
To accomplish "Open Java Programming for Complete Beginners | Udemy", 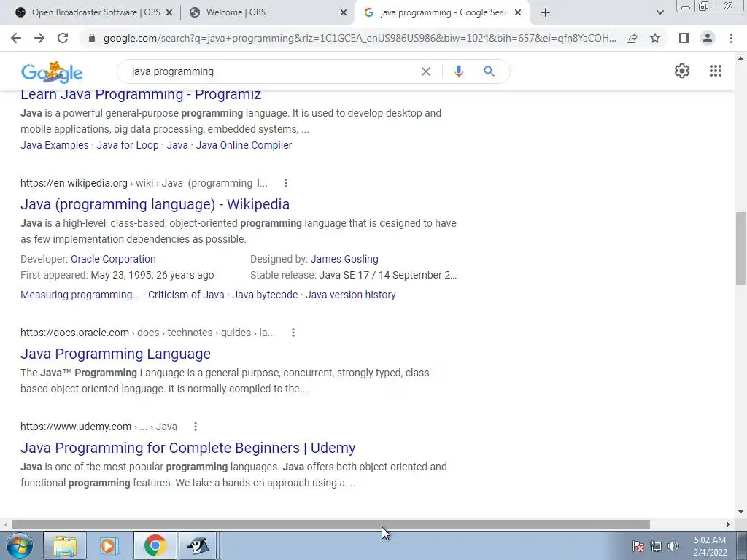I will 187,448.
